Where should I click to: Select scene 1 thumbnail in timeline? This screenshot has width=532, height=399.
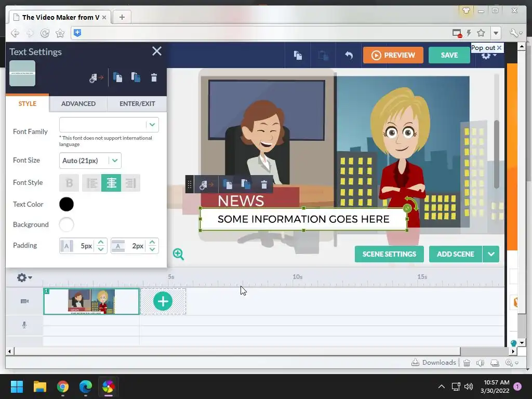point(91,301)
